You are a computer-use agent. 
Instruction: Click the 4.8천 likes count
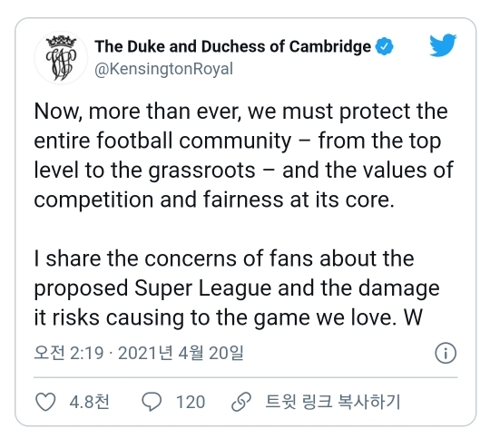coord(90,402)
